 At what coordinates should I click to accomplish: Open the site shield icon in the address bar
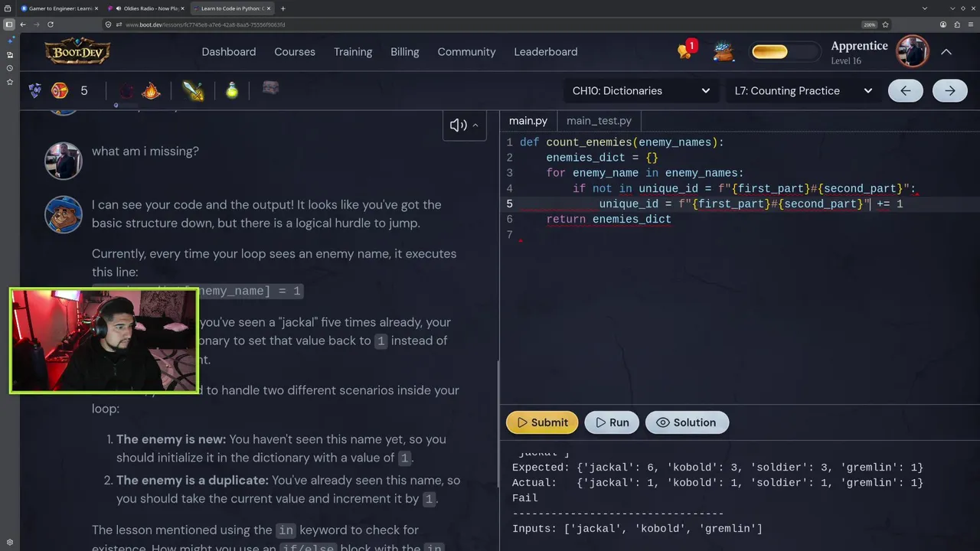(109, 24)
